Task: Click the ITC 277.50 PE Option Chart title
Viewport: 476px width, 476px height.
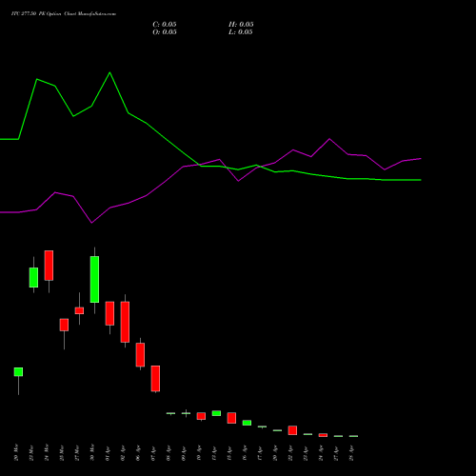Action: pyautogui.click(x=64, y=14)
